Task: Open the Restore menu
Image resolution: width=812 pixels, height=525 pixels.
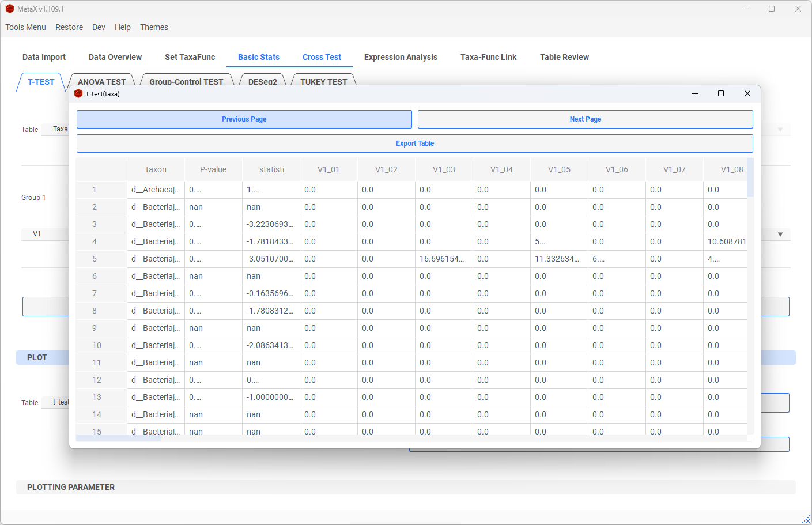Action: point(69,27)
